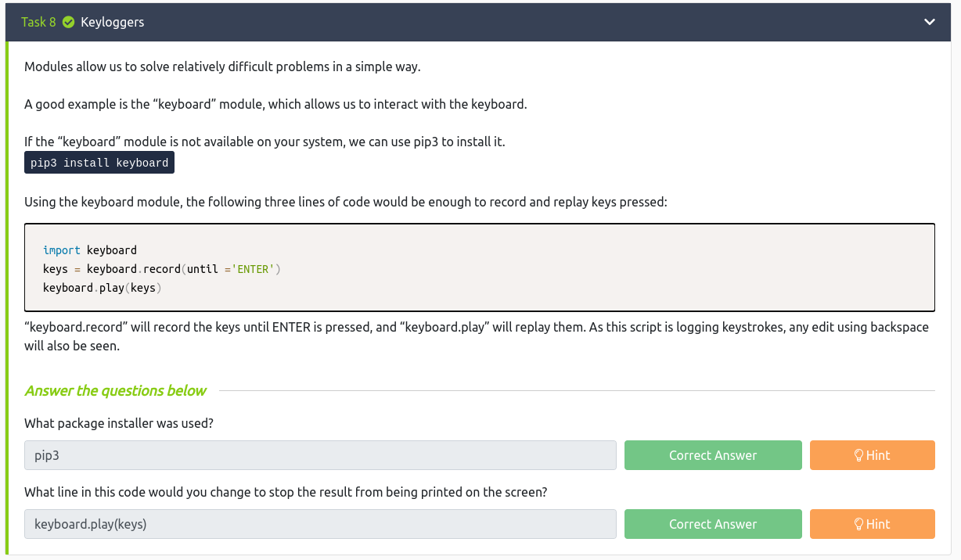Click the green checkmark icon beside Task 8
The height and width of the screenshot is (560, 961).
click(68, 22)
